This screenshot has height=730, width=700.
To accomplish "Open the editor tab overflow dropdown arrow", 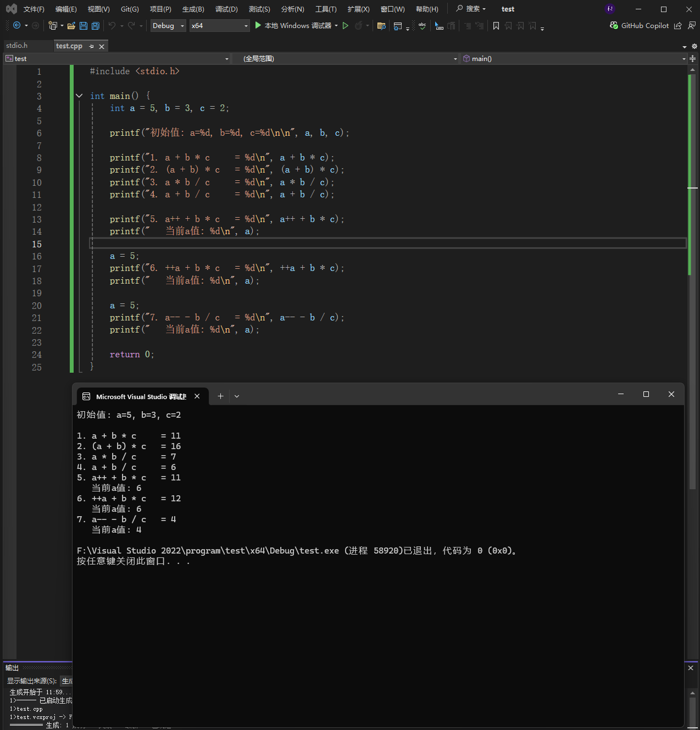I will pyautogui.click(x=685, y=47).
